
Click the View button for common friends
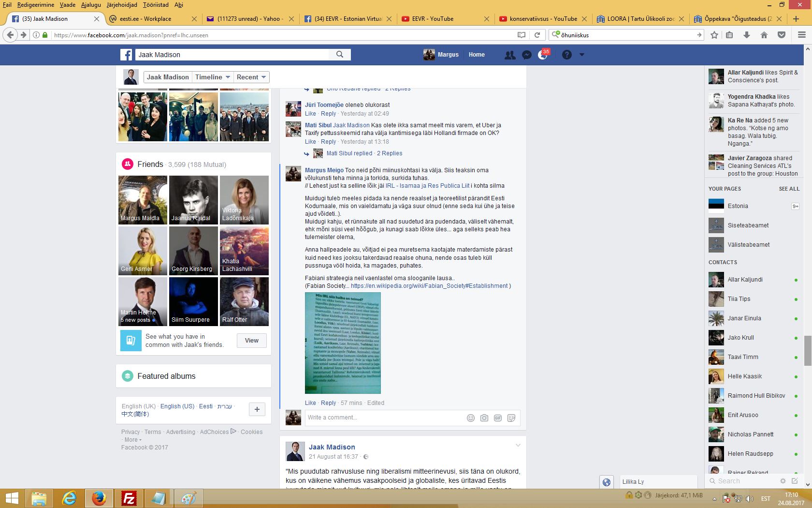pos(252,341)
